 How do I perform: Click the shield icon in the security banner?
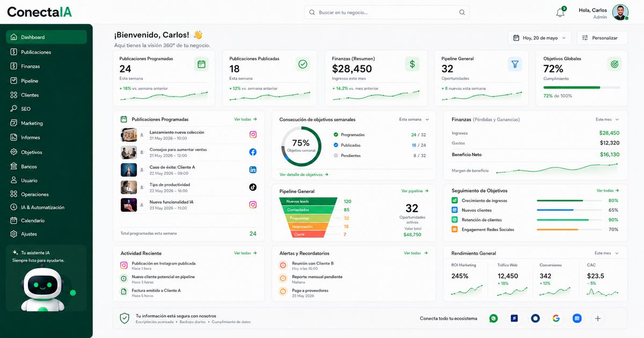point(125,318)
